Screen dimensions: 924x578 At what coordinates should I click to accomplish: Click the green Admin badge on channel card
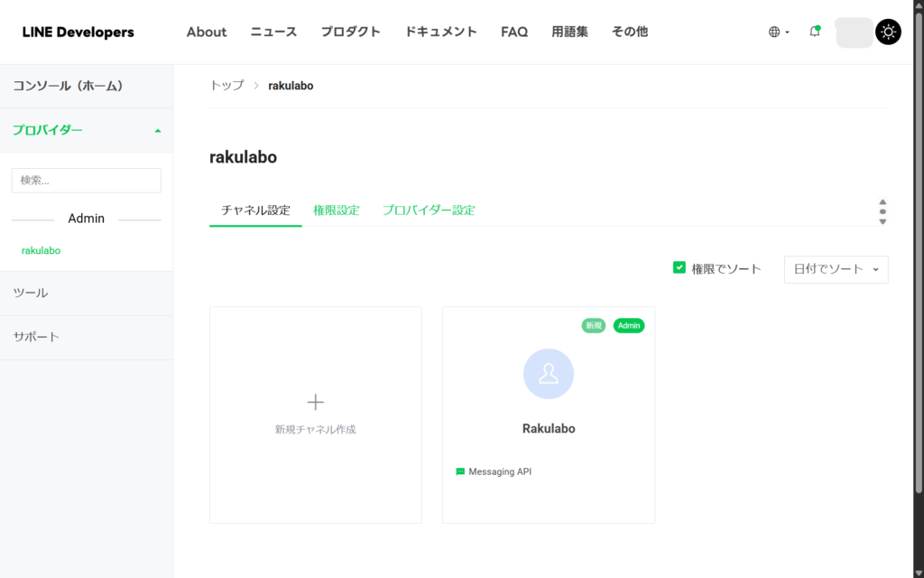coord(629,325)
